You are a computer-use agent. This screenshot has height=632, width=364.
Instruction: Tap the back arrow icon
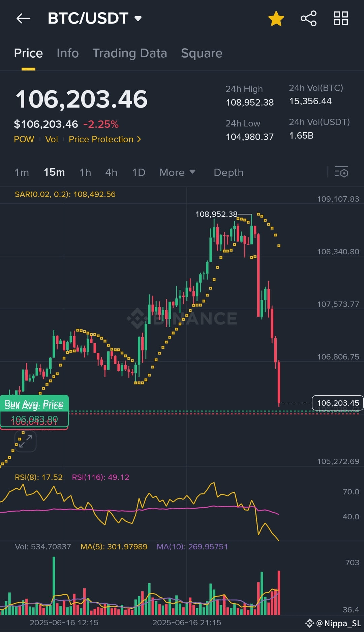click(x=23, y=18)
